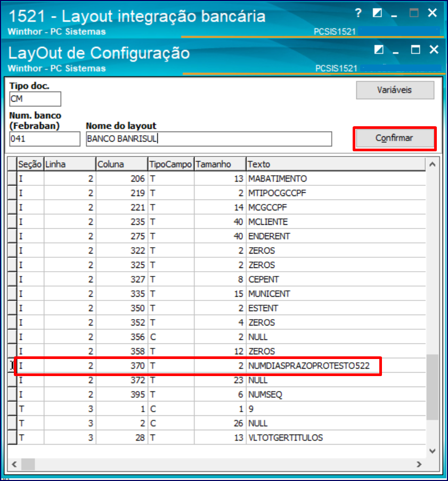Screen dimensions: 448x481
Task: Select the Texto column header
Action: click(336, 164)
